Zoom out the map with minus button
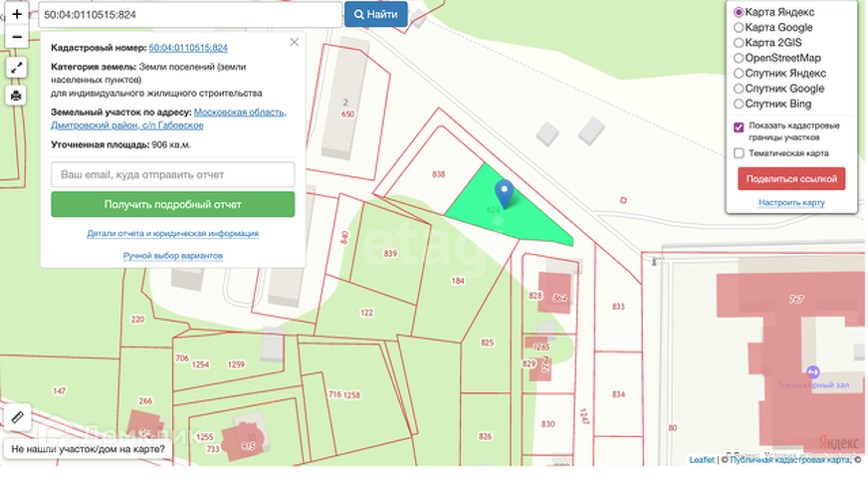Image resolution: width=868 pixels, height=478 pixels. (17, 37)
